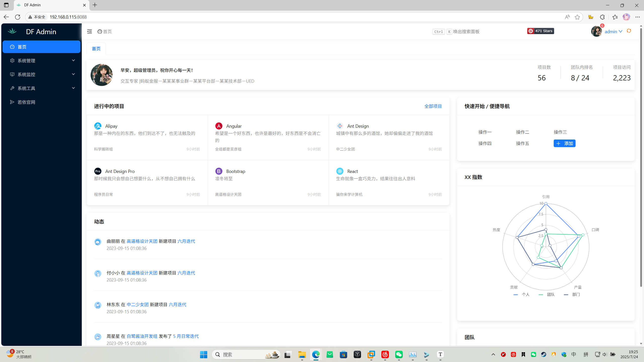Image resolution: width=644 pixels, height=362 pixels.
Task: Click 周星星's avatar in activity feed
Action: (98, 337)
